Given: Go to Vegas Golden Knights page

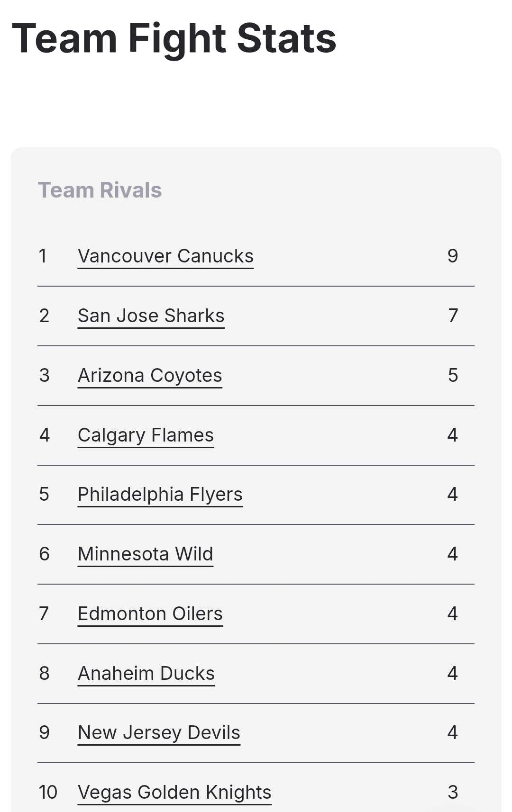Looking at the screenshot, I should 174,793.
